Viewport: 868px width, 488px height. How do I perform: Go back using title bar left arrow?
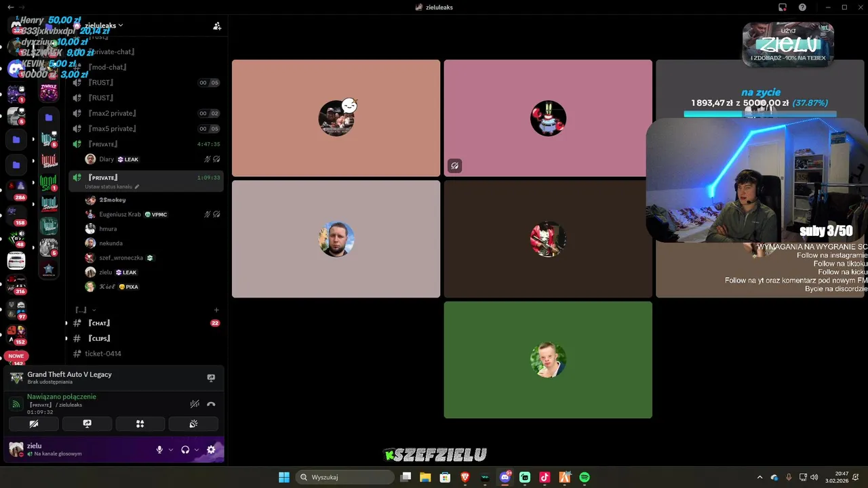(x=10, y=7)
